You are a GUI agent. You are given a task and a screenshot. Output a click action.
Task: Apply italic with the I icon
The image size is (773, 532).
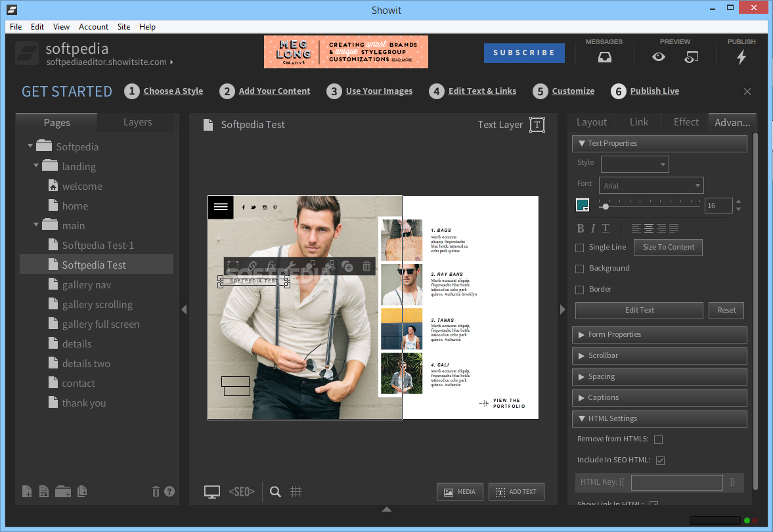coord(593,229)
